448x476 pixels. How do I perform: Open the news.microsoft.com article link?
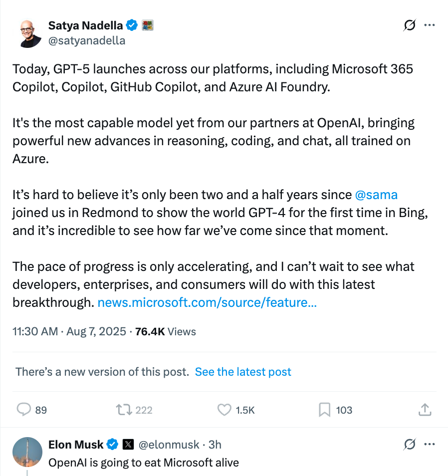click(x=207, y=302)
